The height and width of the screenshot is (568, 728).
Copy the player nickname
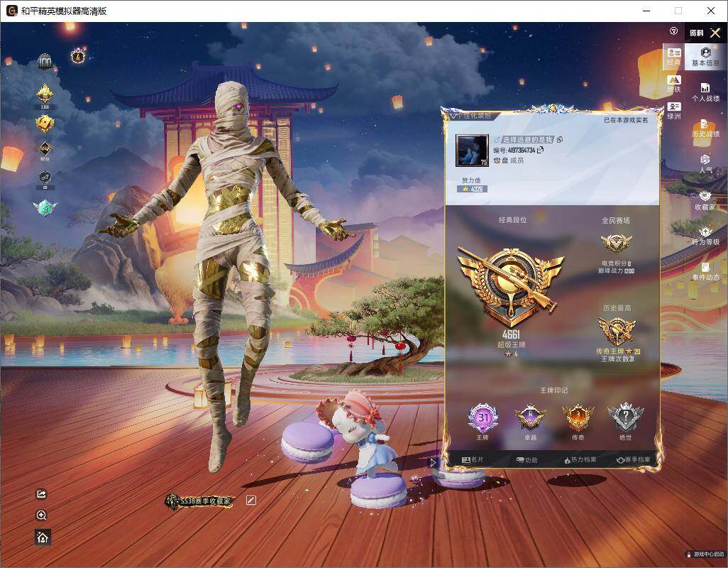(x=560, y=139)
